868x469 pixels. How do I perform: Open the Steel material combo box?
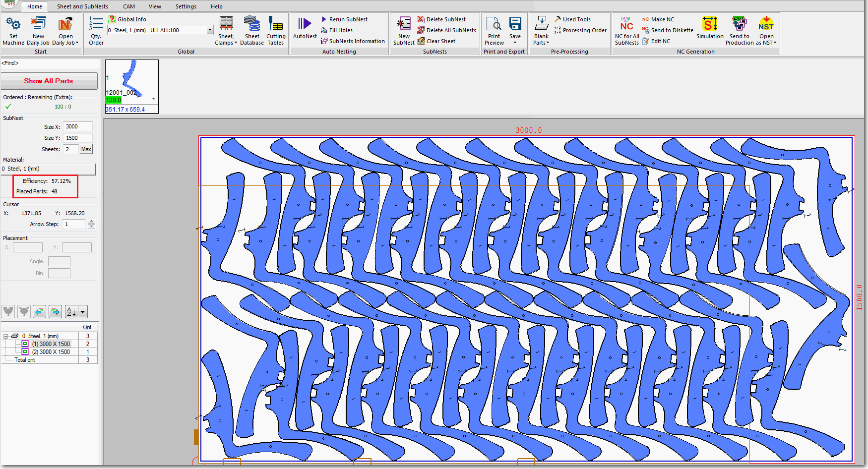[x=210, y=30]
